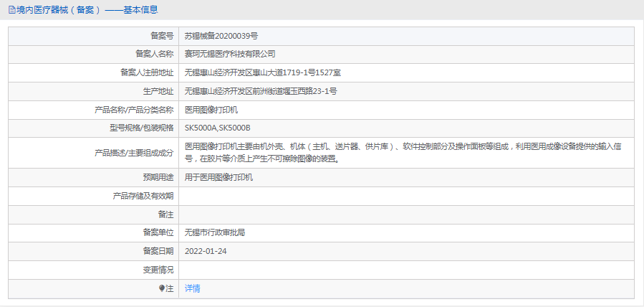Click the document icon beside 境内医疗器械 title
Image resolution: width=644 pixels, height=307 pixels.
[11, 10]
